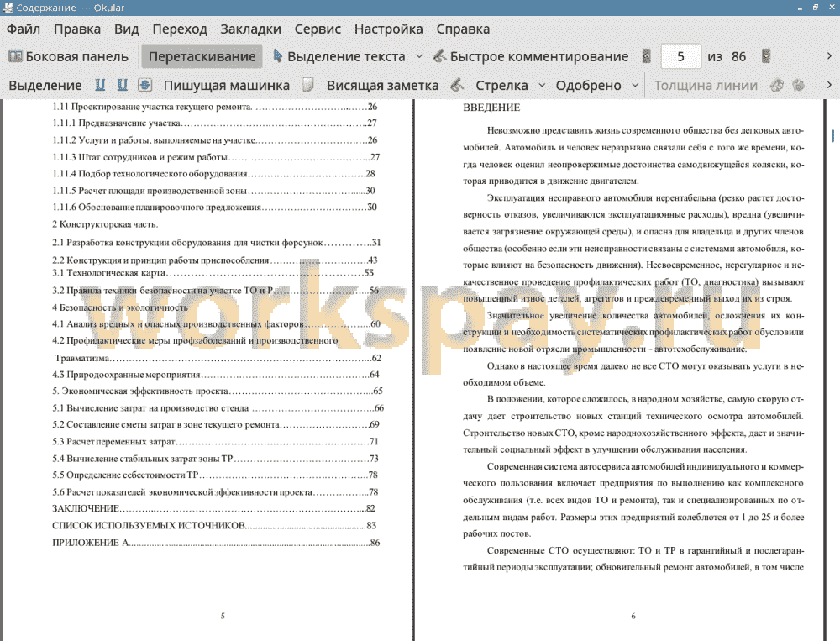The width and height of the screenshot is (840, 641).
Task: Click contents entry '2 Конструкторская часть.'
Action: (105, 224)
